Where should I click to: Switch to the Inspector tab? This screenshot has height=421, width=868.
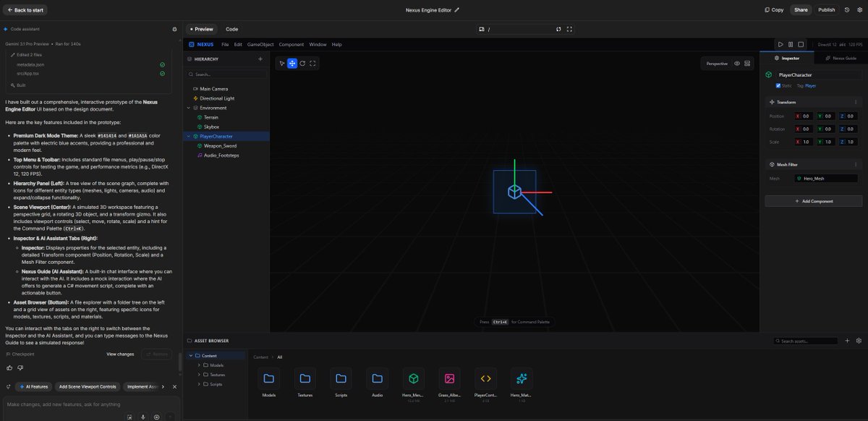[x=787, y=58]
